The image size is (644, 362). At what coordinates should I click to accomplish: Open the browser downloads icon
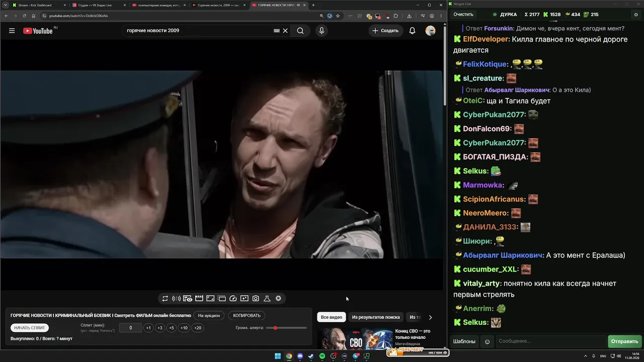(409, 16)
